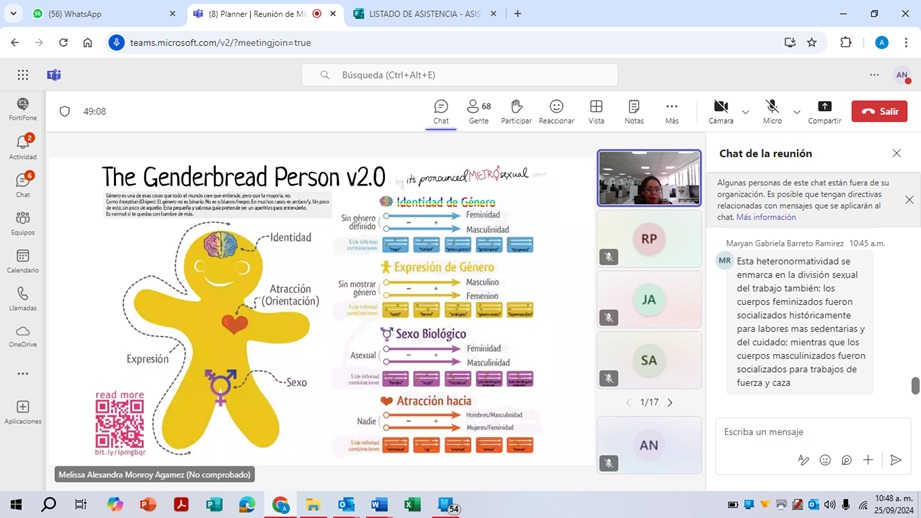Viewport: 921px width, 518px height.
Task: Open Windows Start menu
Action: pos(16,504)
